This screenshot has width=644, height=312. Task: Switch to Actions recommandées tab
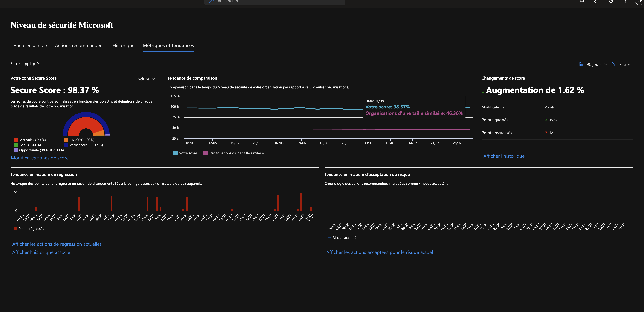[x=79, y=46]
